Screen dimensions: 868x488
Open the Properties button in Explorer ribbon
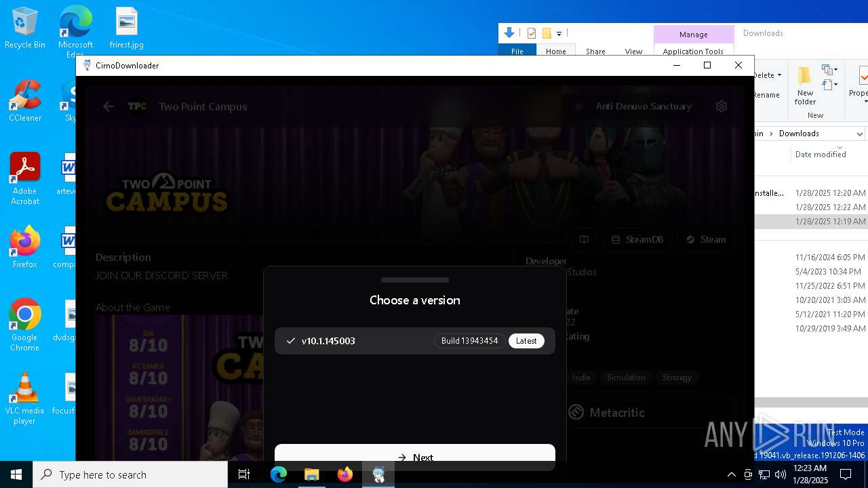coord(860,84)
